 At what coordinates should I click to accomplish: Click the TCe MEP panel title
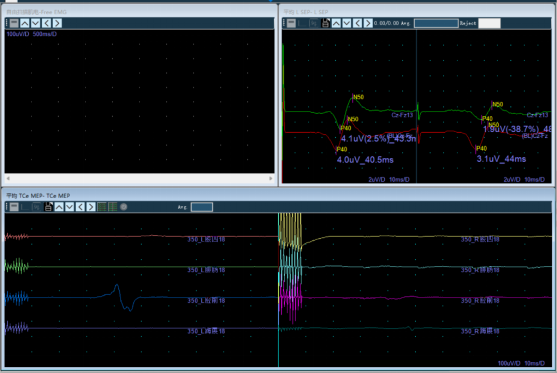pyautogui.click(x=38, y=196)
